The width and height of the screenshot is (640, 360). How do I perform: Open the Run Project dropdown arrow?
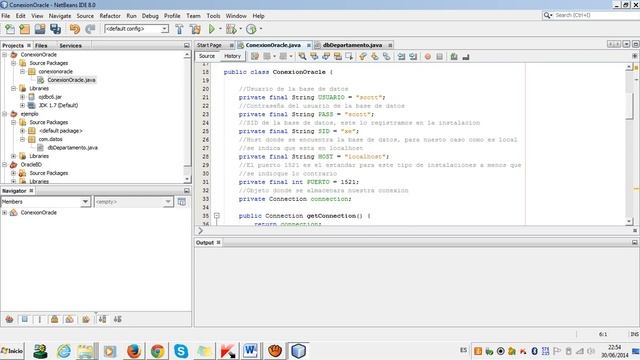pyautogui.click(x=220, y=29)
